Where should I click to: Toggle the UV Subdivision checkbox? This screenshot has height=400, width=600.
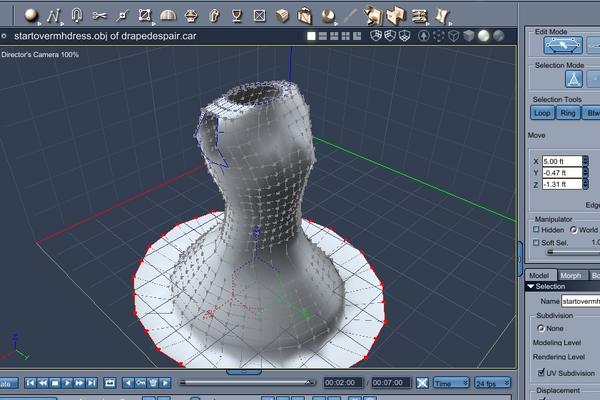541,373
